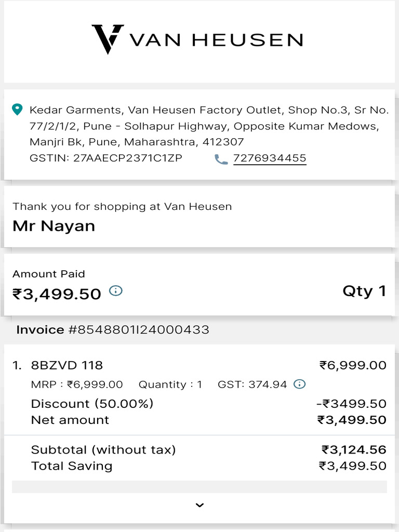The width and height of the screenshot is (399, 532).
Task: Click the gray bar above the chevron
Action: [x=199, y=487]
